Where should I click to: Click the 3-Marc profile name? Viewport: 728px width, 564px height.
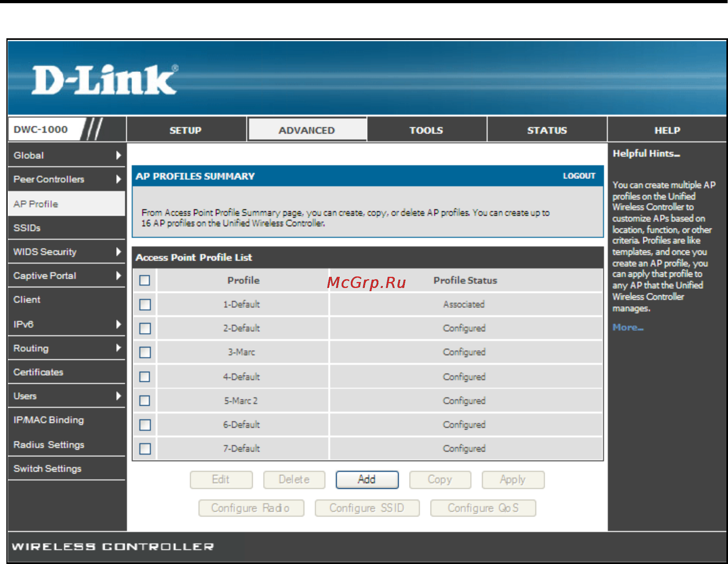[x=241, y=352]
